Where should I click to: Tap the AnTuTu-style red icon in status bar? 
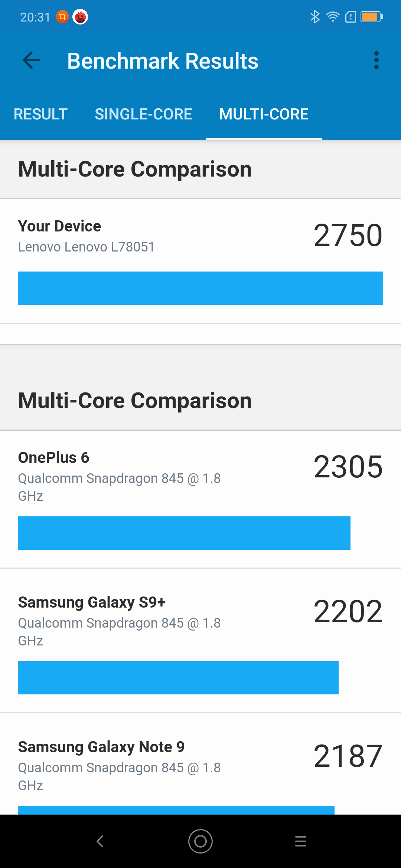click(x=81, y=16)
